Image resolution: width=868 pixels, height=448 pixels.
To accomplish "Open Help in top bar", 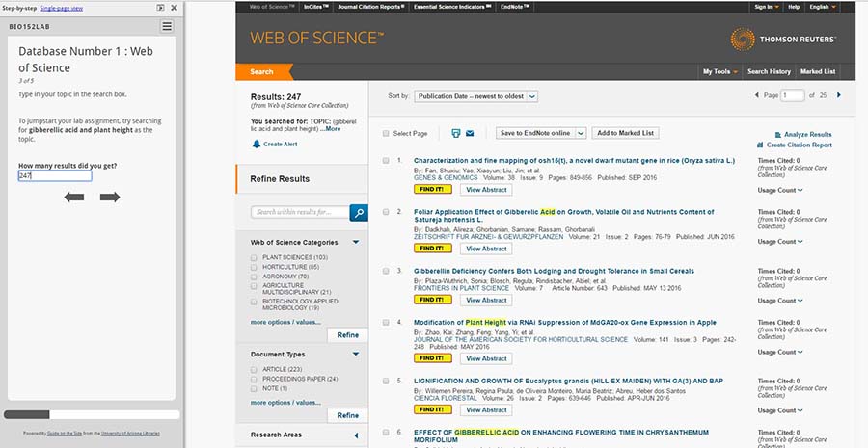I will click(x=794, y=7).
